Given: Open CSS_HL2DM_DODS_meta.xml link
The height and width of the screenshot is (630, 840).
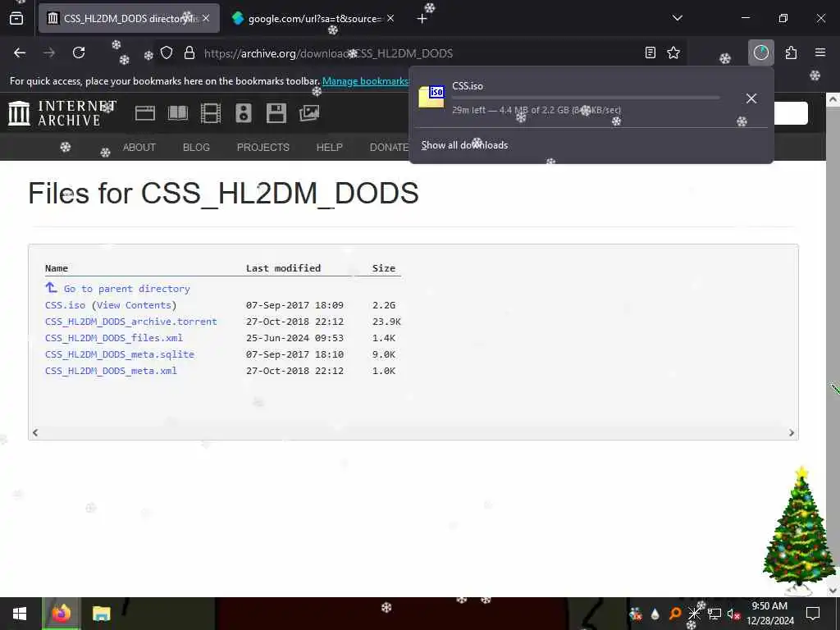Looking at the screenshot, I should [x=111, y=371].
